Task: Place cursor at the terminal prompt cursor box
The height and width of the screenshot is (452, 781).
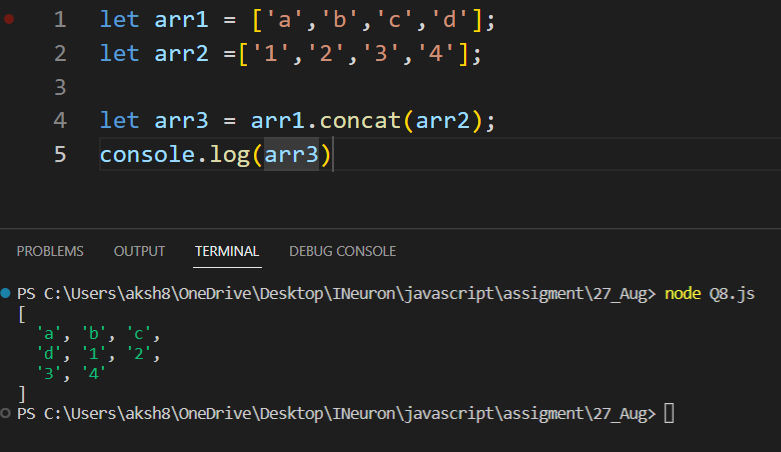Action: 669,414
